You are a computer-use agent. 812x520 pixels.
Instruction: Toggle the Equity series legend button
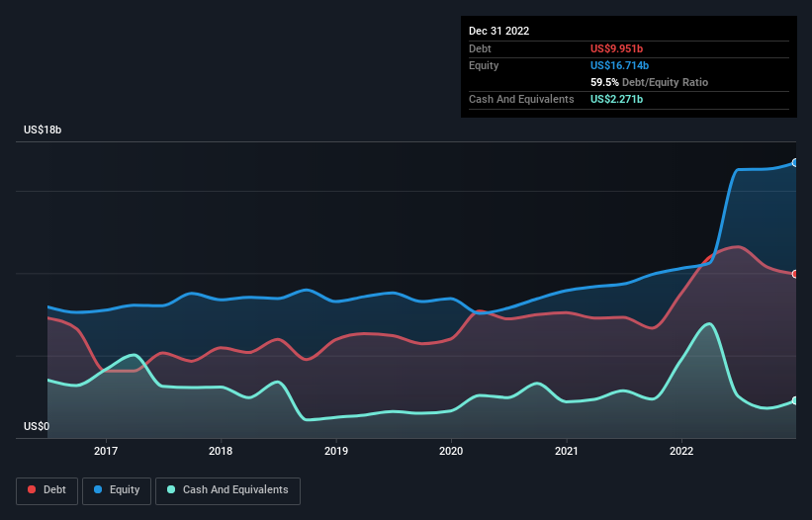(x=117, y=490)
